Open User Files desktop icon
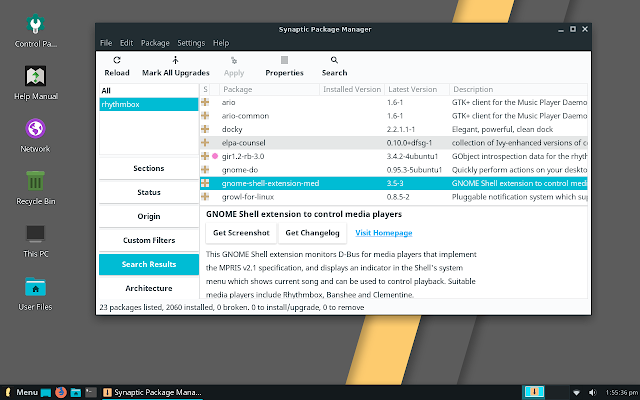Image resolution: width=640 pixels, height=400 pixels. tap(36, 293)
